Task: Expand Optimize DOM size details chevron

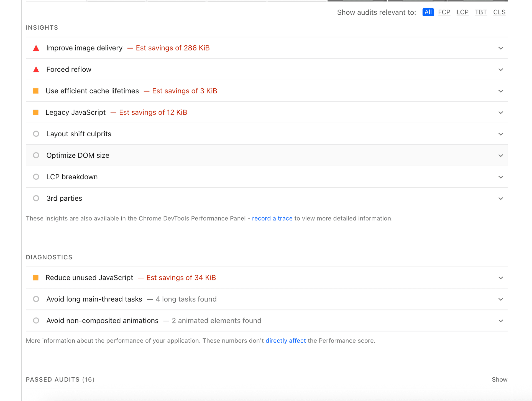Action: coord(500,155)
